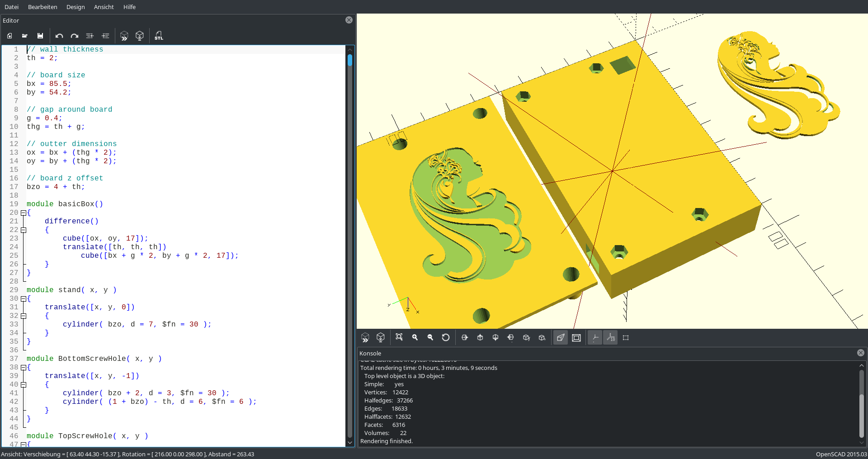Open the Bearbeiten menu
The image size is (868, 459).
[x=42, y=7]
